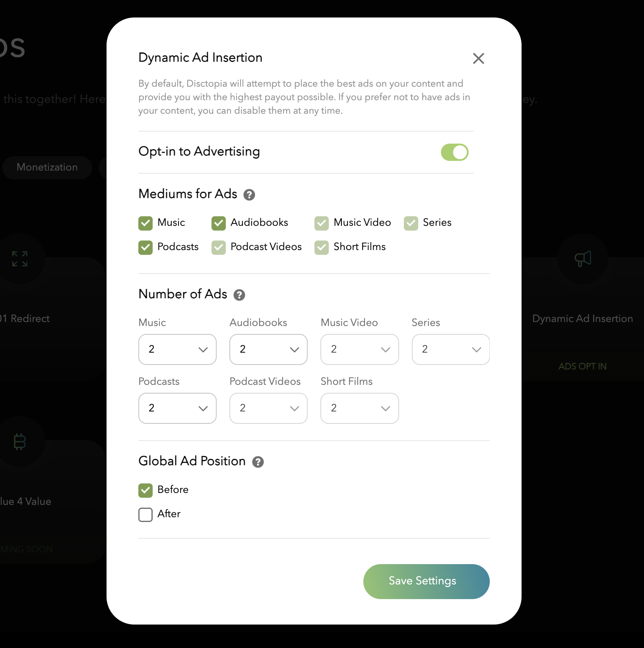Expand the Short Films ads count dropdown
Viewport: 644px width, 648px height.
coord(360,408)
